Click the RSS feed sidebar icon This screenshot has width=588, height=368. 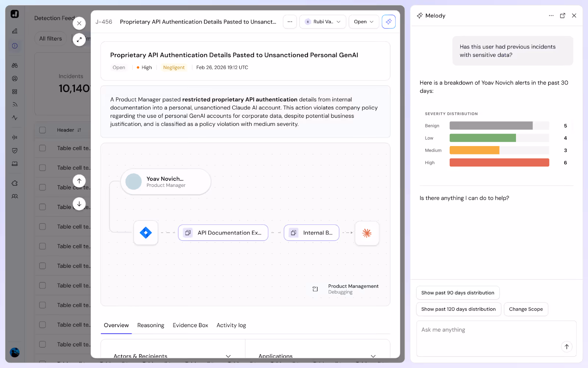[x=15, y=105]
